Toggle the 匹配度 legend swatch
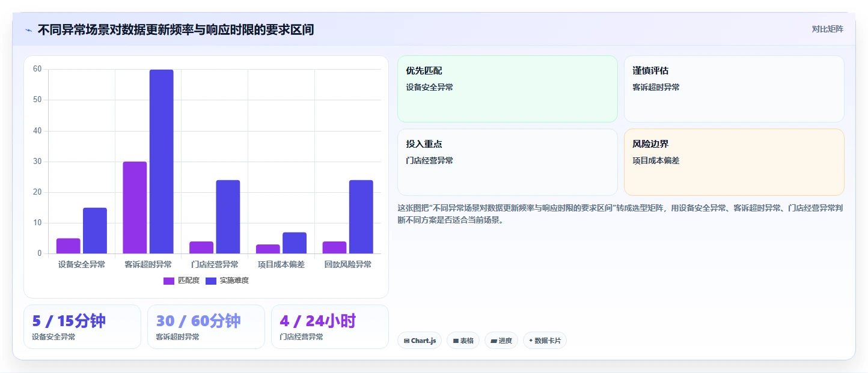This screenshot has width=868, height=373. pos(169,281)
